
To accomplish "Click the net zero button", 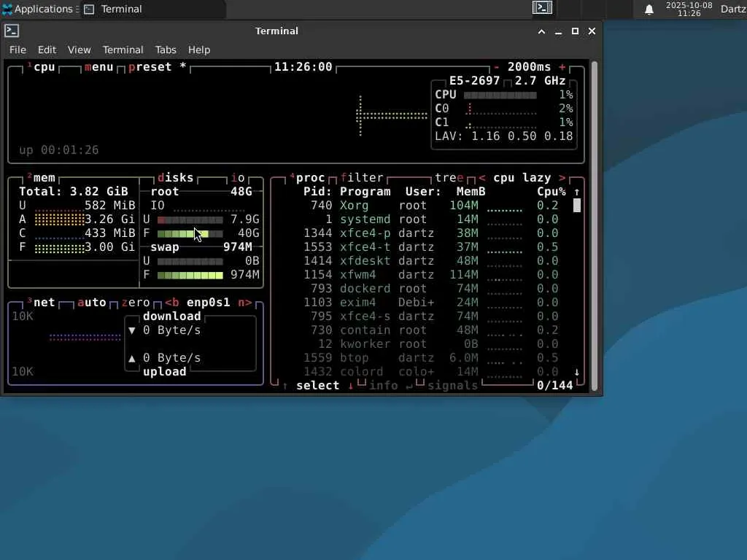I will pyautogui.click(x=135, y=303).
